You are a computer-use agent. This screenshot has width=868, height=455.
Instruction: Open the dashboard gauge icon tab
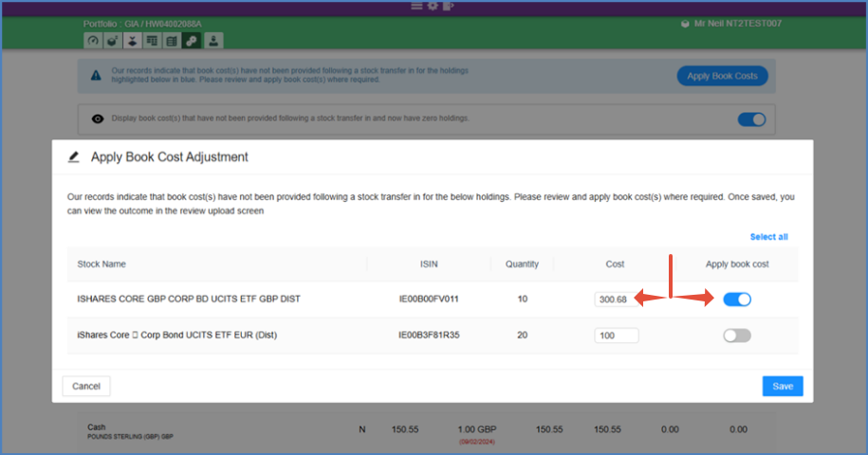(93, 41)
